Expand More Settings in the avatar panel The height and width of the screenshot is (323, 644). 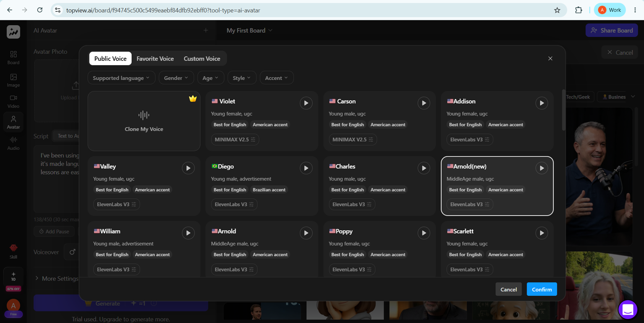pos(56,278)
